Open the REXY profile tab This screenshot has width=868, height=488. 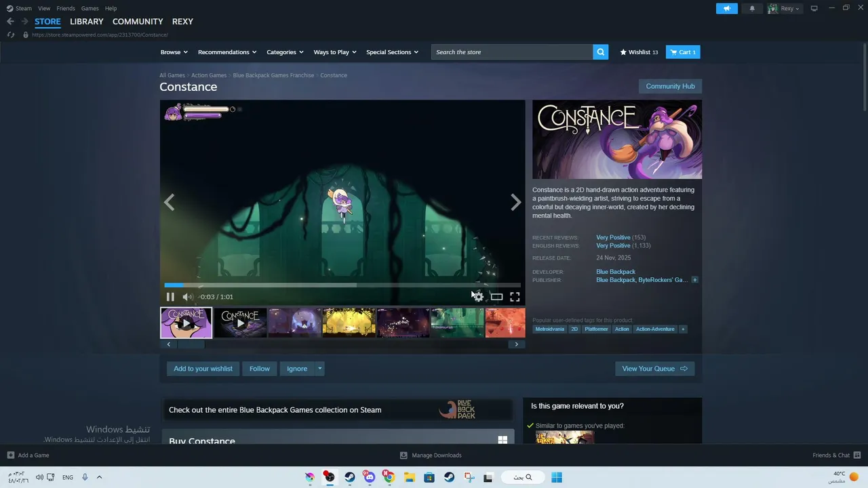click(182, 22)
